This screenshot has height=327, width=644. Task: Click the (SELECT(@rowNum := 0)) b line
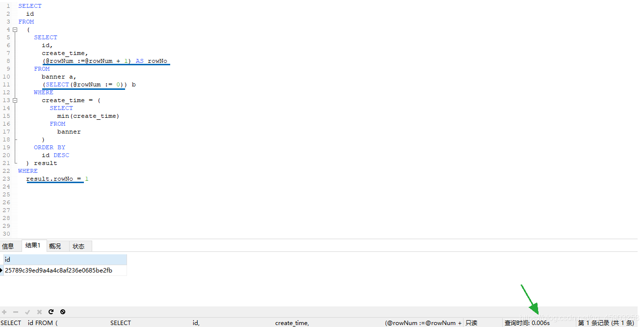click(89, 84)
